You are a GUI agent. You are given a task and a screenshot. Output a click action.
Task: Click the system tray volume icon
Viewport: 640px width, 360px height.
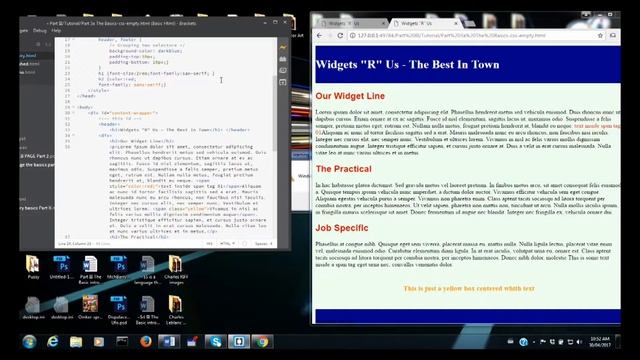pyautogui.click(x=579, y=342)
